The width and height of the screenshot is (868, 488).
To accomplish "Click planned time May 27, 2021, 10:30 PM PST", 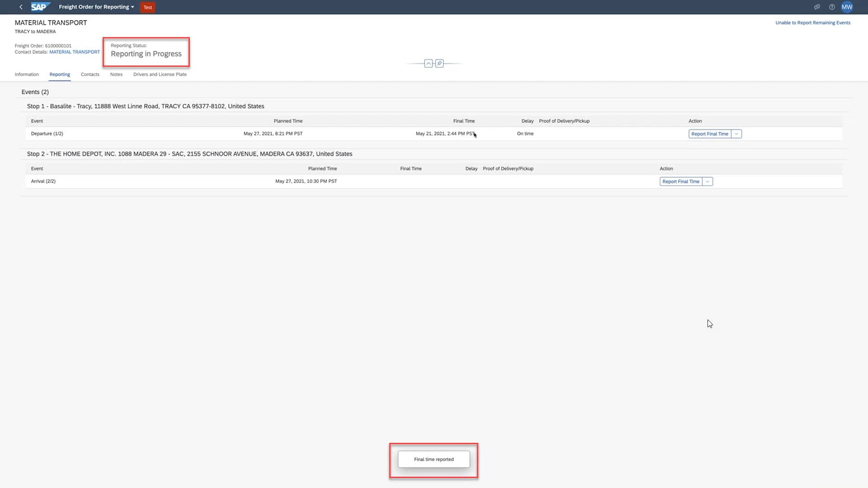I will (x=306, y=181).
